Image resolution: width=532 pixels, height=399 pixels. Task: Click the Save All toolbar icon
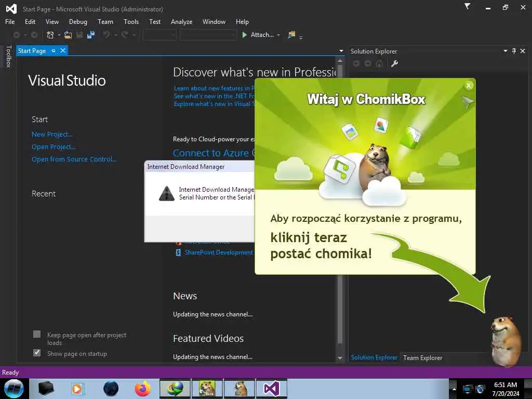(91, 35)
